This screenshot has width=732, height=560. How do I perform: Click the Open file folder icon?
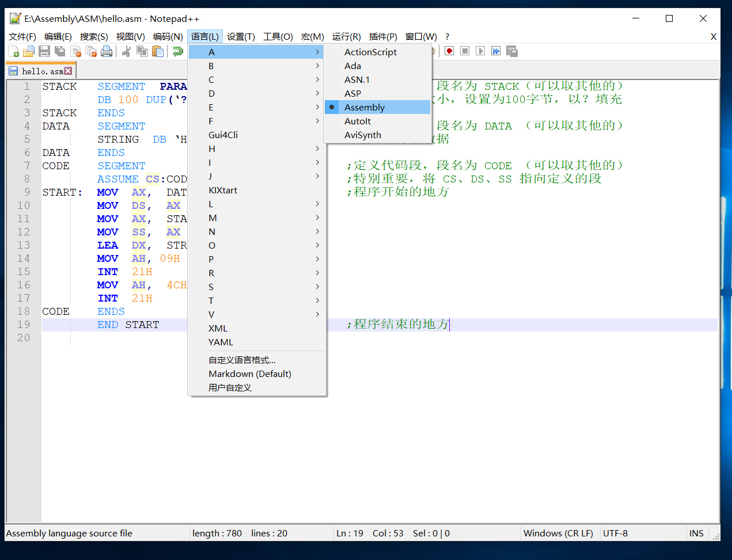coord(29,52)
